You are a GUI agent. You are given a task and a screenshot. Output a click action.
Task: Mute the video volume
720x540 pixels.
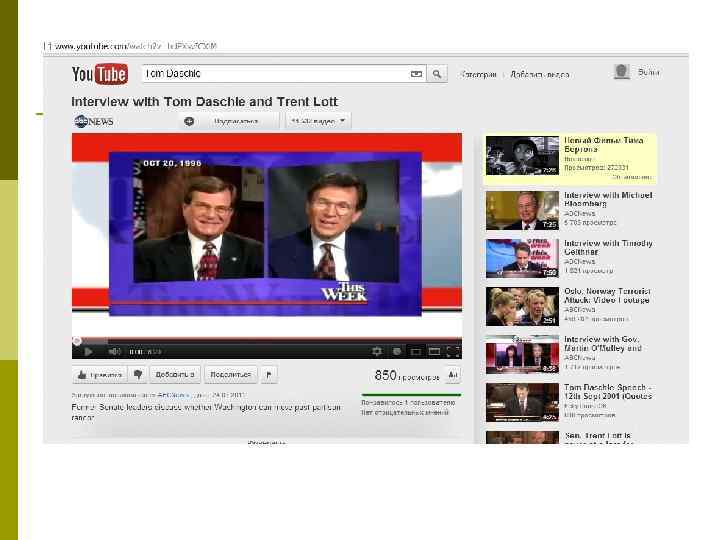pyautogui.click(x=114, y=352)
